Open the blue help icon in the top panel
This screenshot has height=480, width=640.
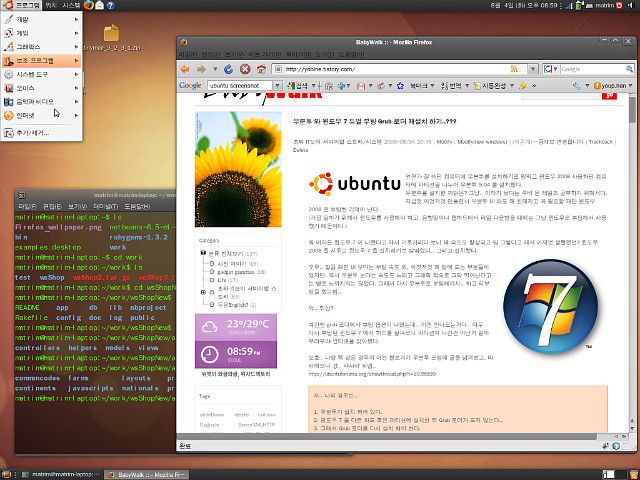[110, 5]
